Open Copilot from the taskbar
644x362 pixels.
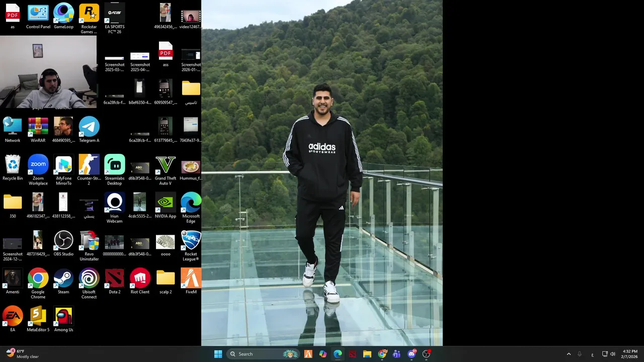tap(323, 354)
